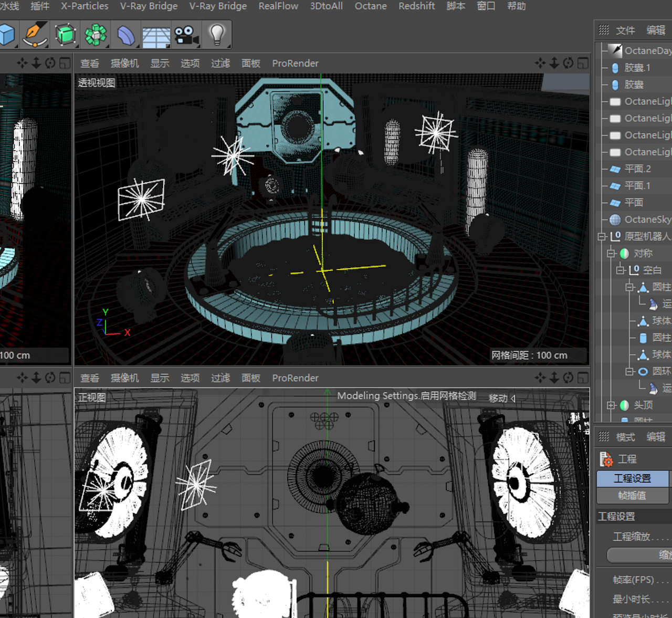Viewport: 672px width, 618px height.
Task: Collapse the 圆环 item's children
Action: tap(631, 371)
